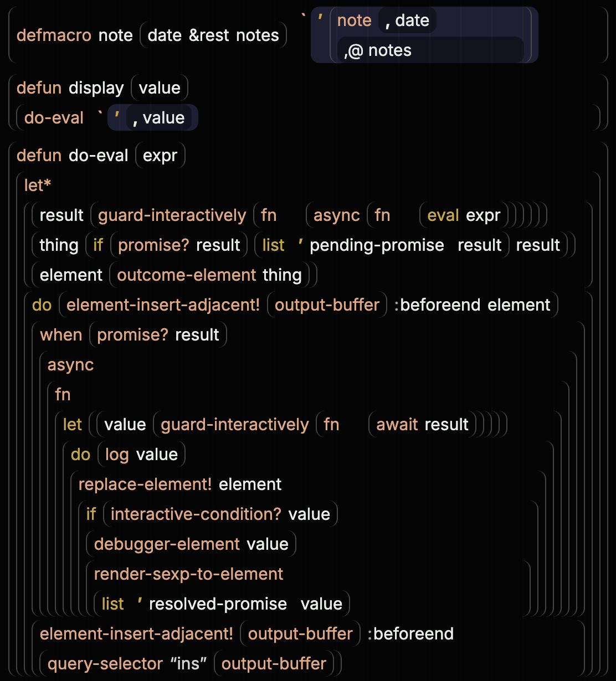Click the ",@ notes" splice expression
The width and height of the screenshot is (616, 681).
click(x=430, y=50)
